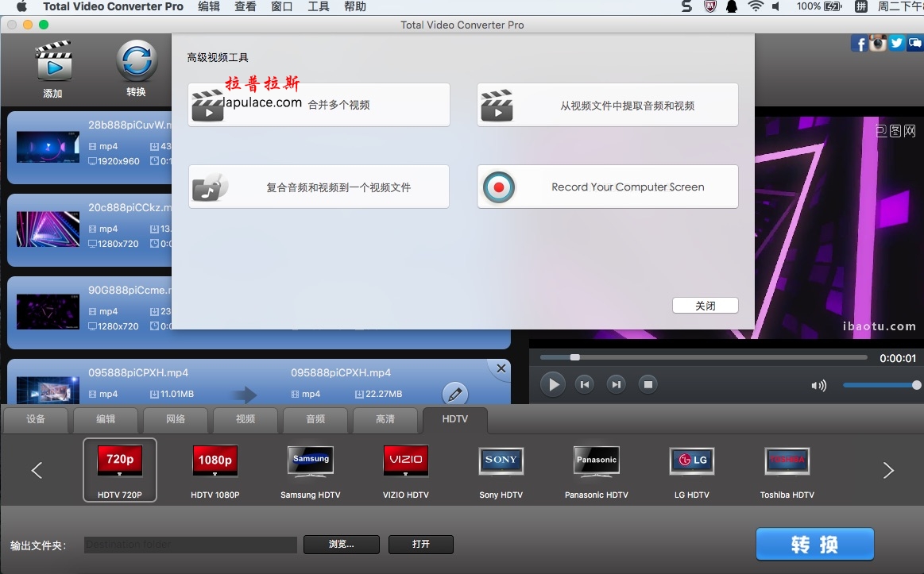The image size is (924, 574).
Task: Choose the VIZIO HDTV preset
Action: [405, 471]
